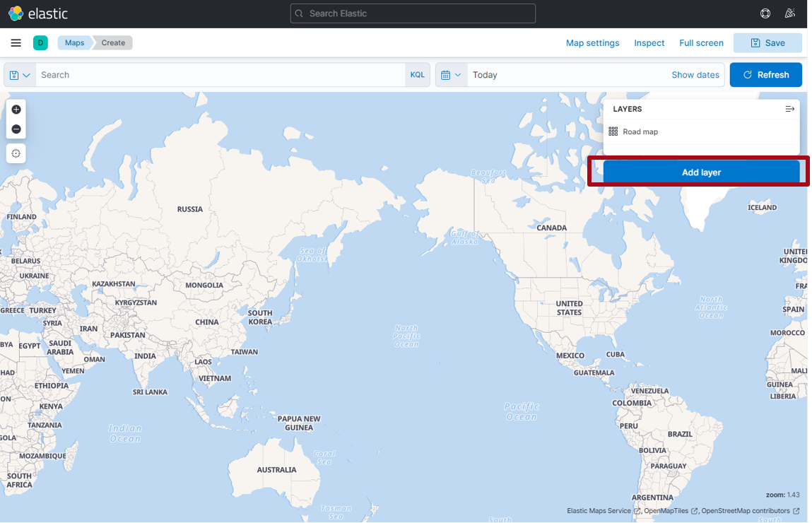Go to the Maps breadcrumb
The image size is (812, 523).
pyautogui.click(x=74, y=43)
